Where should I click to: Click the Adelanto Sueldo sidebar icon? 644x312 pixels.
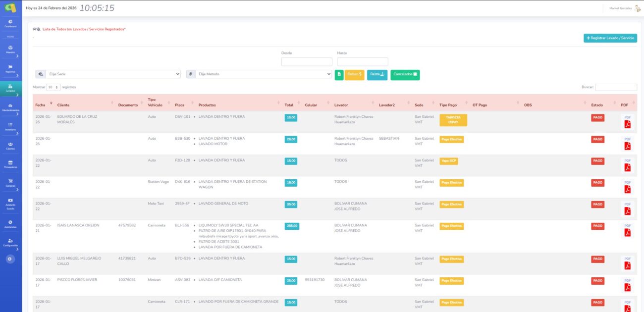click(10, 202)
